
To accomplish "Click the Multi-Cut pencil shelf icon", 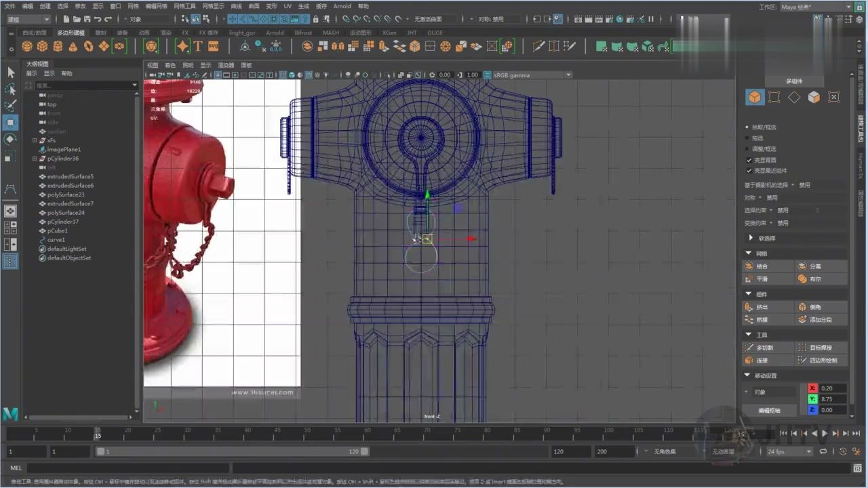I will coord(538,46).
